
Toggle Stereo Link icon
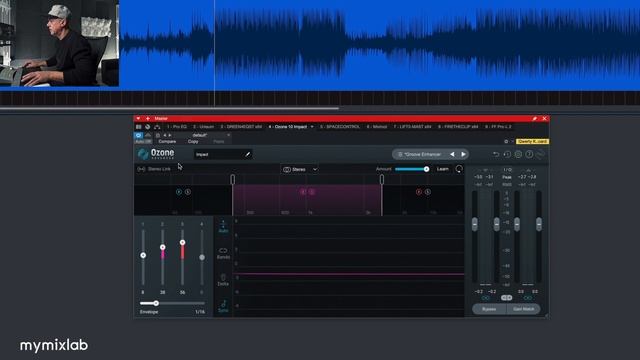[x=141, y=169]
